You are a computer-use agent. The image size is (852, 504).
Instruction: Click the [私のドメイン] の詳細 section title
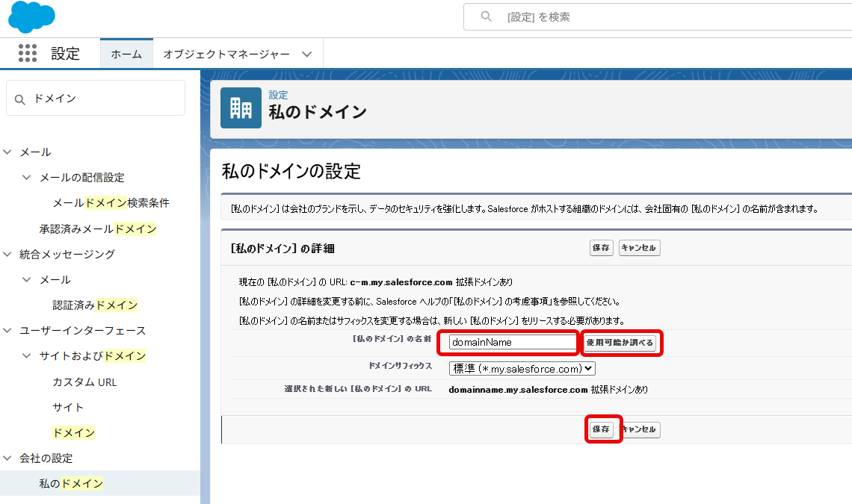pos(283,248)
